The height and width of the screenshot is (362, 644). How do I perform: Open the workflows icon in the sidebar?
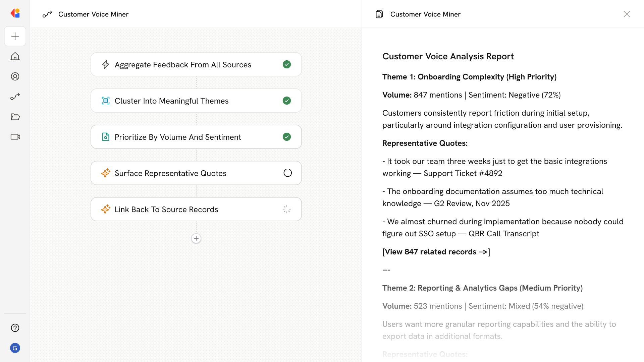coord(15,97)
